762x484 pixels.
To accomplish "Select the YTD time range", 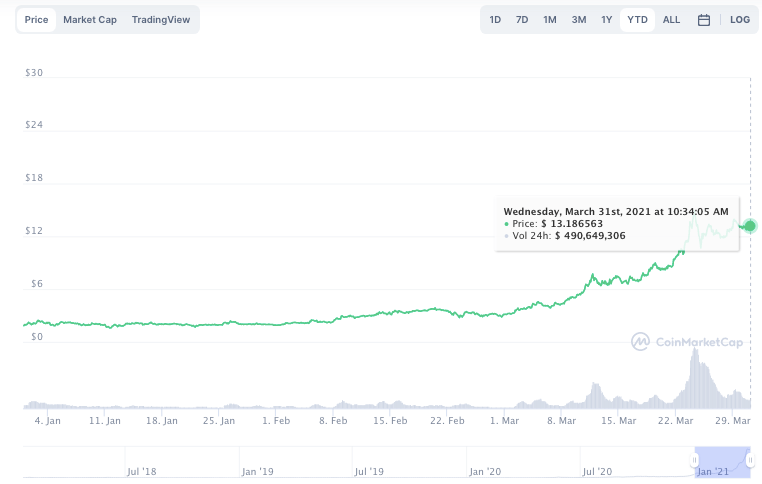I will tap(637, 20).
